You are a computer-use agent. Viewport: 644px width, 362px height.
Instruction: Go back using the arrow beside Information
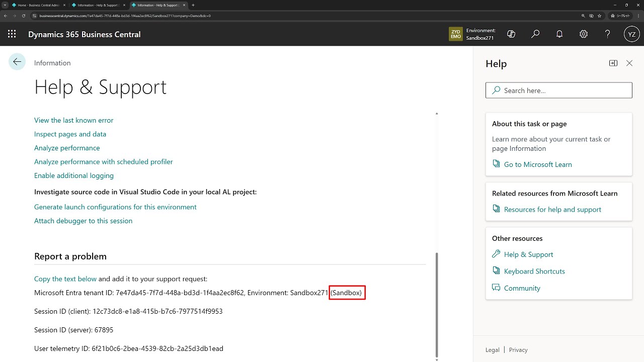17,62
